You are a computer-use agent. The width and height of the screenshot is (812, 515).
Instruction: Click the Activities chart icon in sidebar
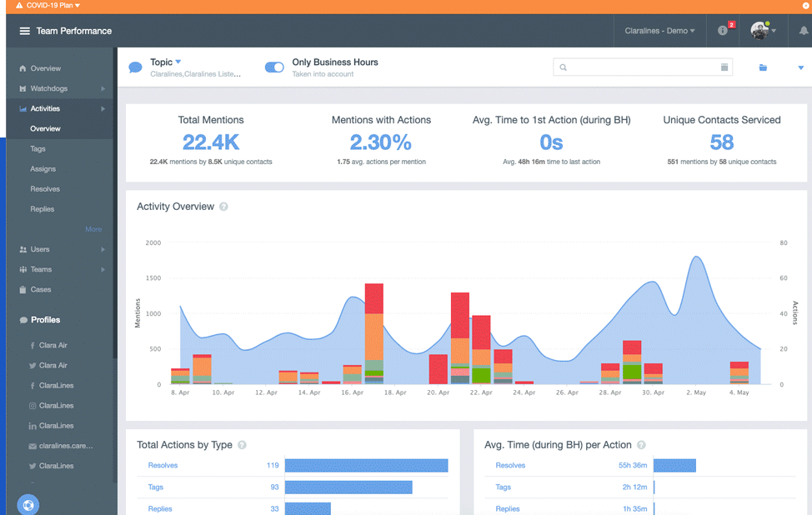click(x=23, y=108)
